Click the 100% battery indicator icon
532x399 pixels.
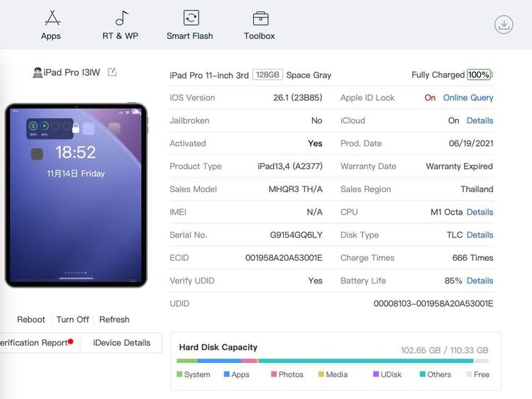(x=480, y=74)
